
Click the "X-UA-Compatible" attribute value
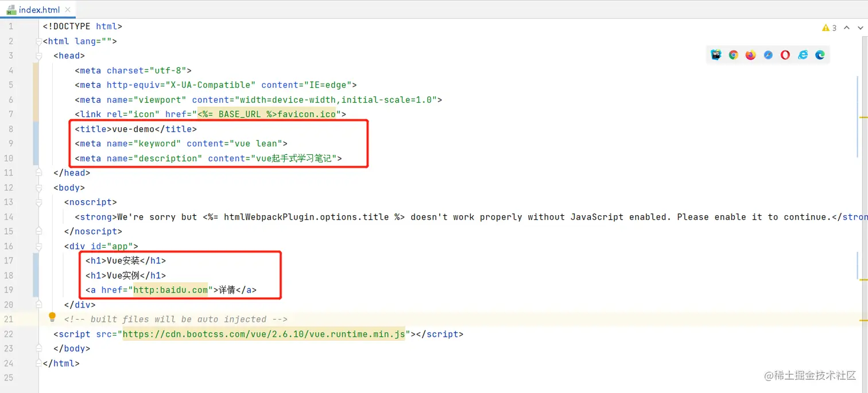pos(211,85)
